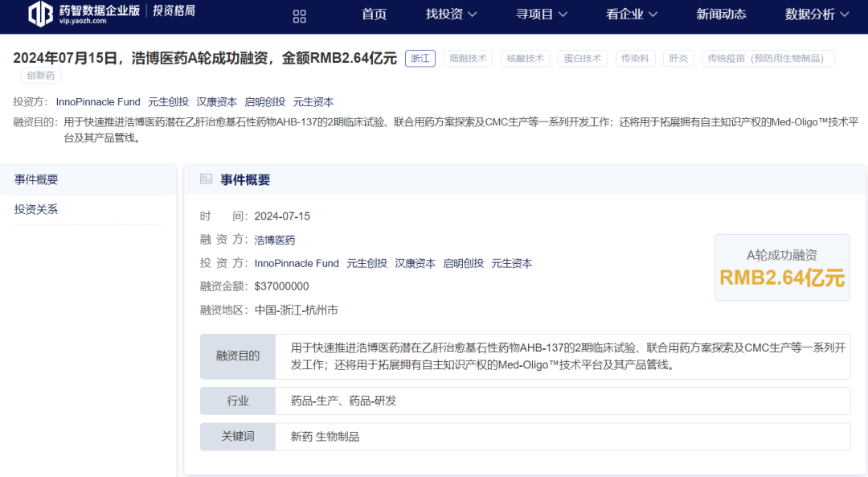Open 元生创投 in the header investor list
This screenshot has width=868, height=477.
coord(168,102)
